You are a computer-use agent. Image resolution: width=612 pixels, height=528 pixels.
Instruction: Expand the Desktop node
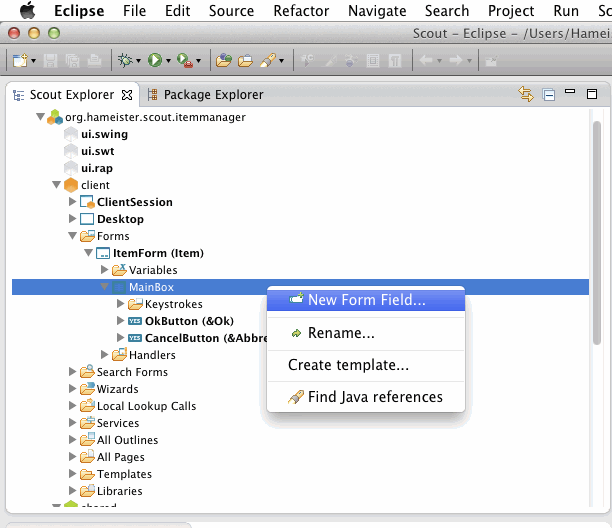(73, 219)
